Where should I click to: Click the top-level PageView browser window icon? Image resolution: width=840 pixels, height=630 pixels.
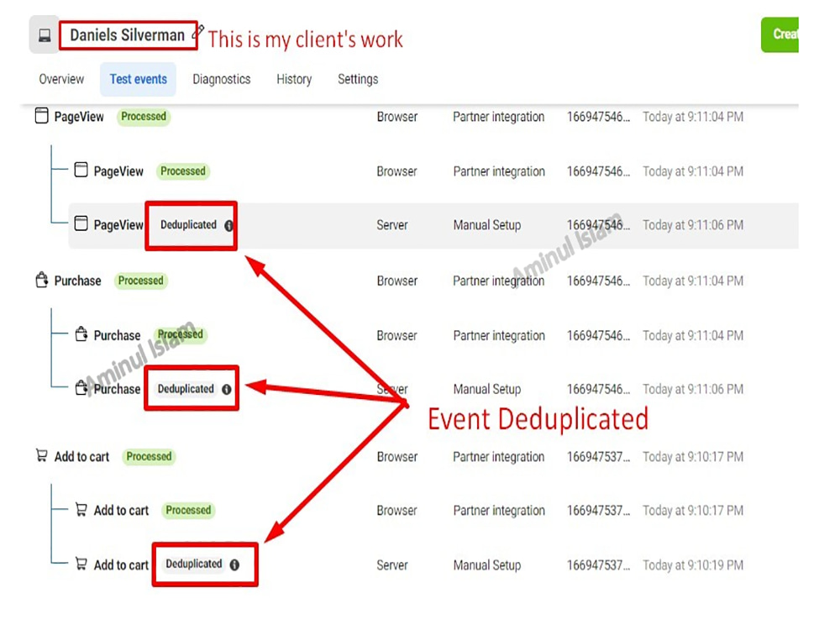[41, 116]
